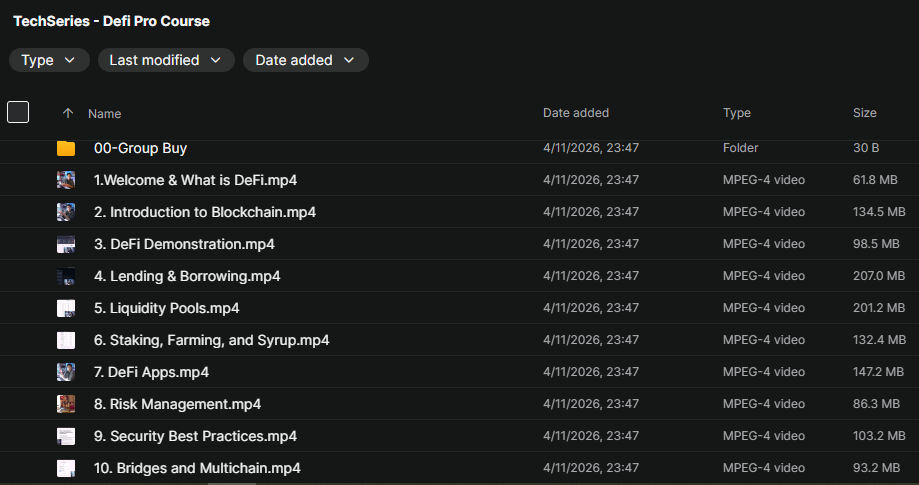The height and width of the screenshot is (485, 919).
Task: Expand the Last modified filter
Action: [166, 60]
